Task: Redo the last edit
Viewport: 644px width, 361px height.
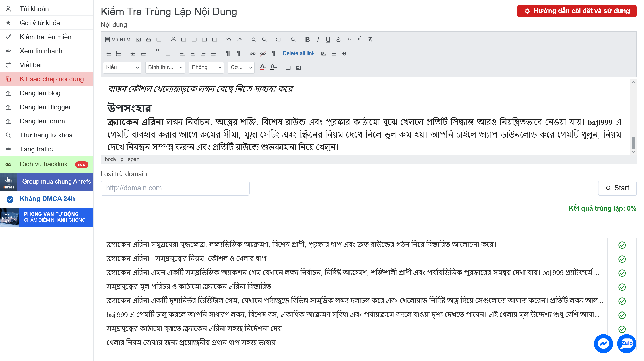Action: [240, 39]
